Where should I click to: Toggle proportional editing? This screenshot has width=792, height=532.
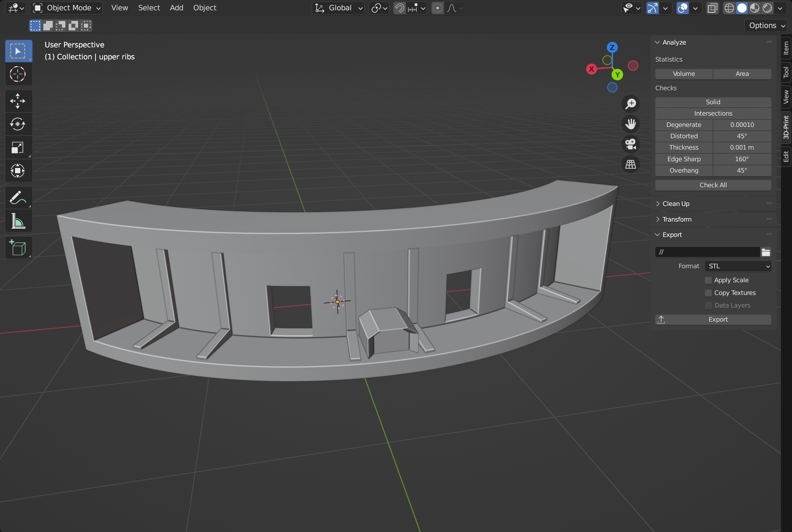[438, 8]
